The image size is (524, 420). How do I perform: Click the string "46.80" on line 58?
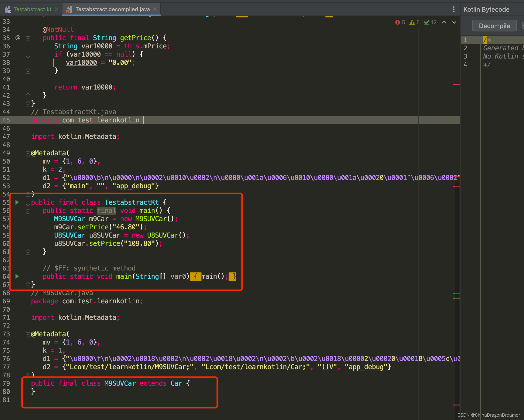[x=126, y=227]
